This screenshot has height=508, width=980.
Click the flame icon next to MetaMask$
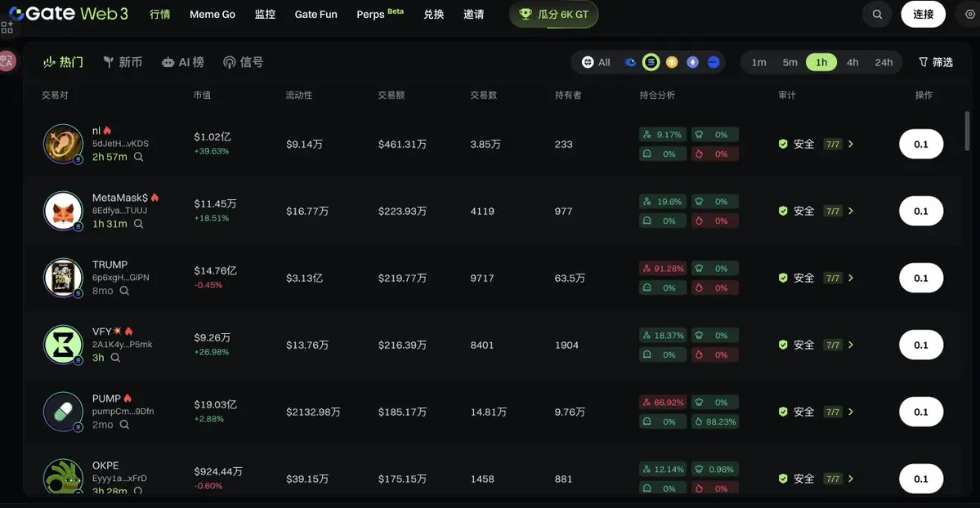154,198
